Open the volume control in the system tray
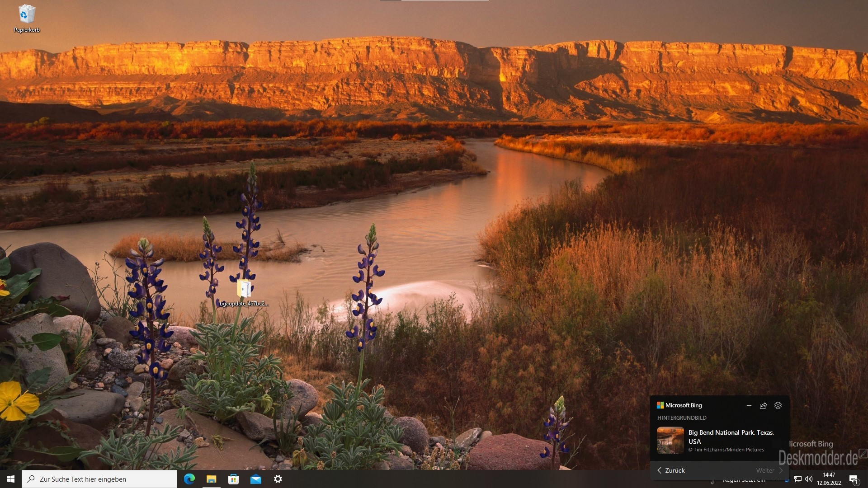This screenshot has width=868, height=488. tap(809, 479)
